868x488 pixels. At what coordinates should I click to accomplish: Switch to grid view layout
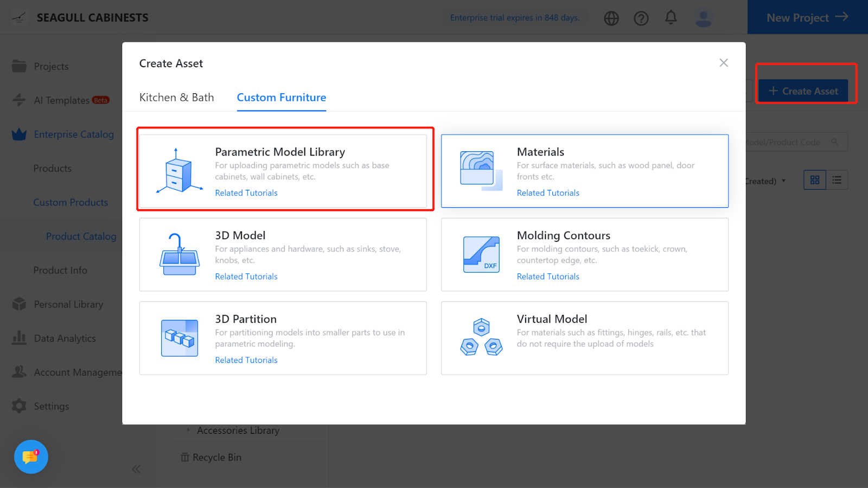[815, 180]
